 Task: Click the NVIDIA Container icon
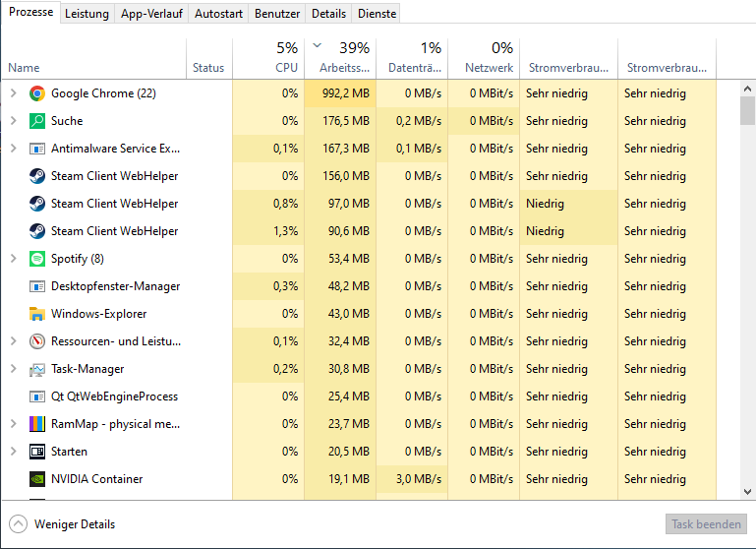(37, 479)
